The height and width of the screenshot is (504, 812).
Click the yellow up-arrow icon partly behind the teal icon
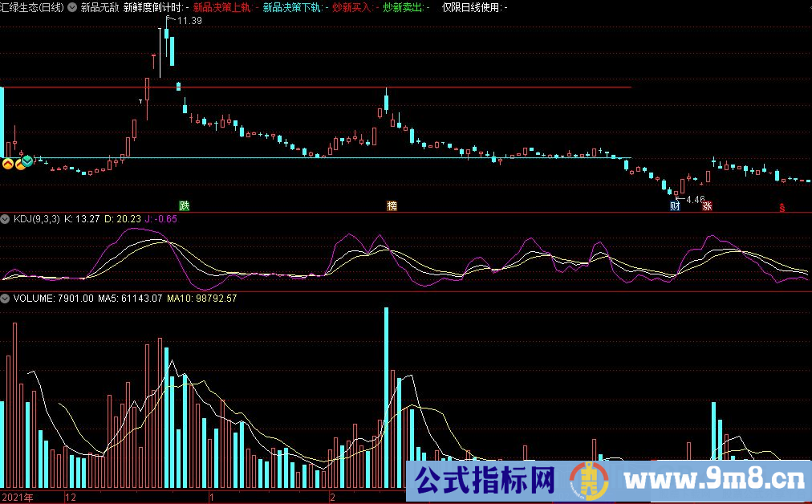(19, 165)
